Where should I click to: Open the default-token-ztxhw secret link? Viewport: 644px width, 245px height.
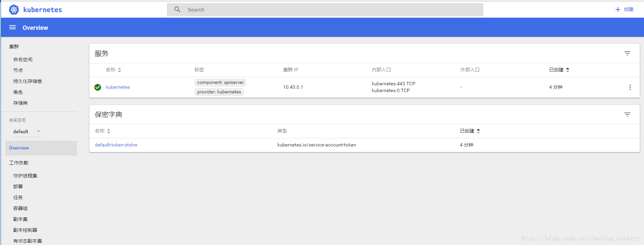click(x=116, y=145)
